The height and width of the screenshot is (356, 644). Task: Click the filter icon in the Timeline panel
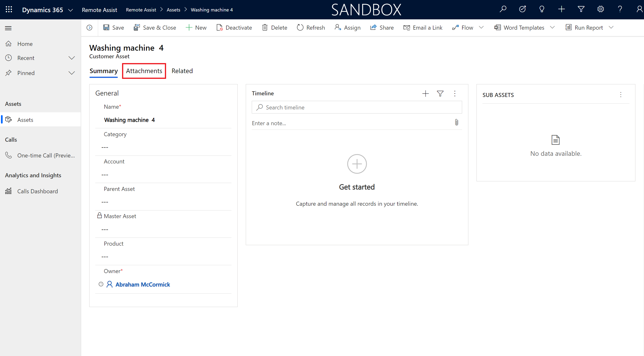[x=440, y=93]
